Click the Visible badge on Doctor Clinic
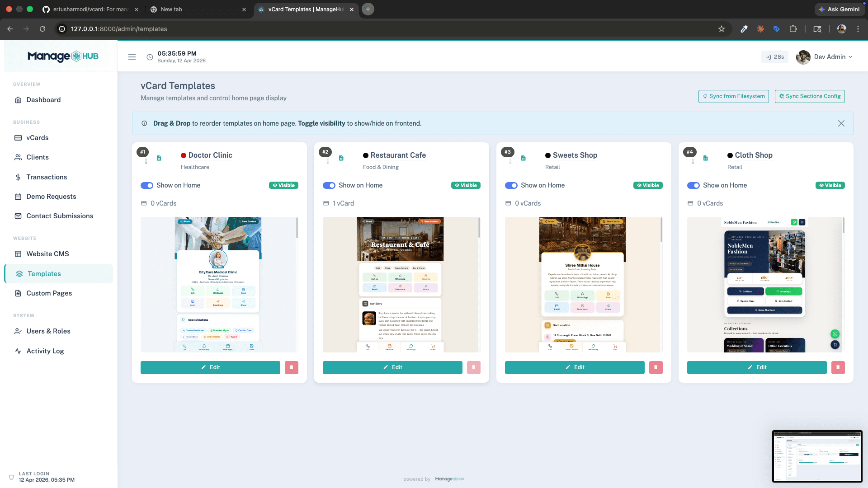The image size is (868, 488). pos(283,185)
